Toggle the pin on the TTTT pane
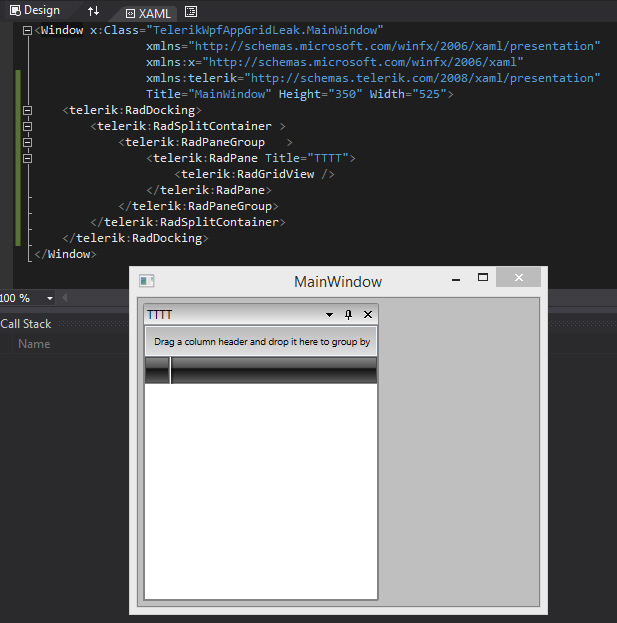Image resolution: width=617 pixels, height=623 pixels. point(348,315)
